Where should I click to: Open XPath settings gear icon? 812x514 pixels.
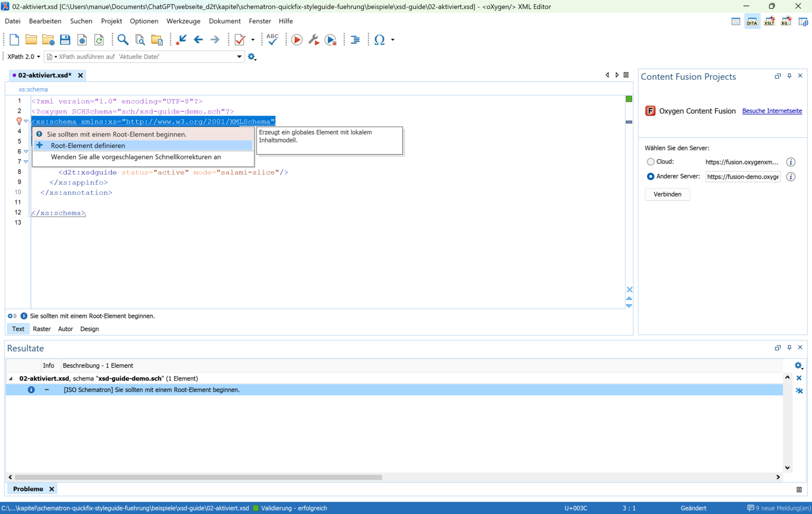coord(252,57)
